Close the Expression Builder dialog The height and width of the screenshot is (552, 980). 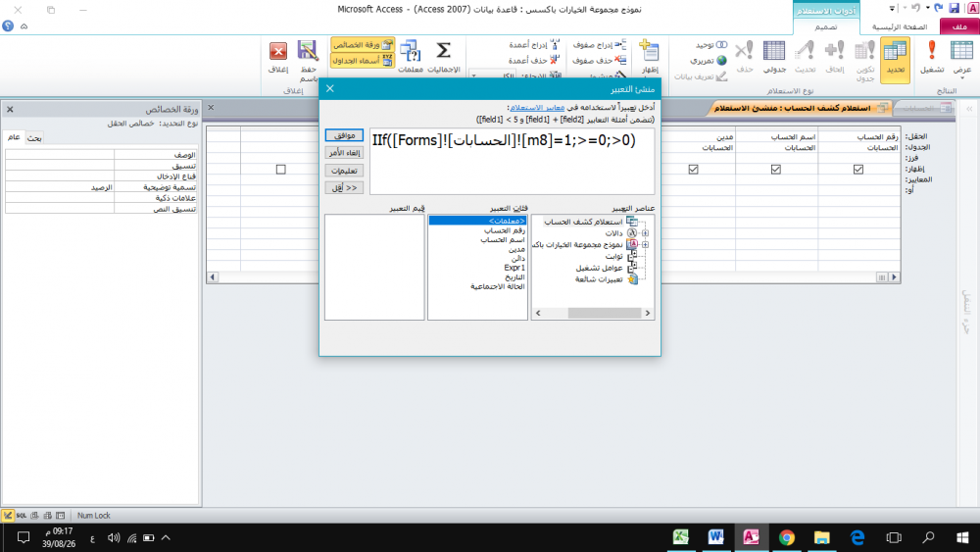330,89
